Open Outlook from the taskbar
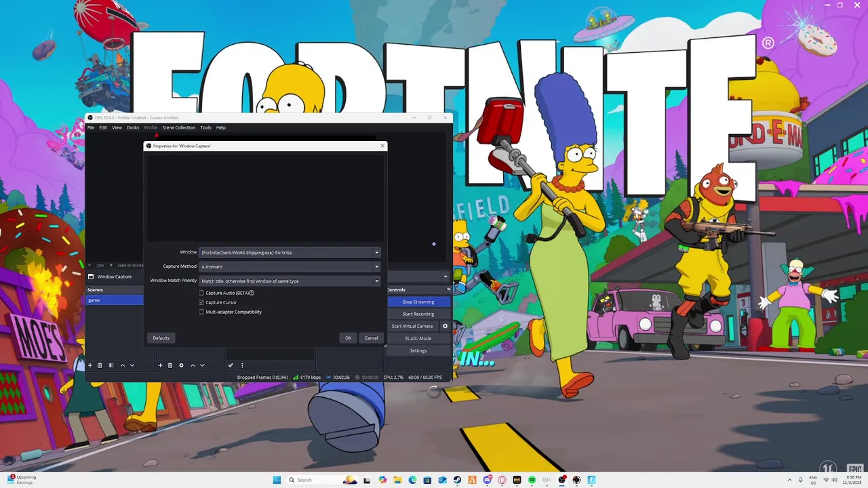Viewport: 868px width, 488px height. (x=442, y=480)
